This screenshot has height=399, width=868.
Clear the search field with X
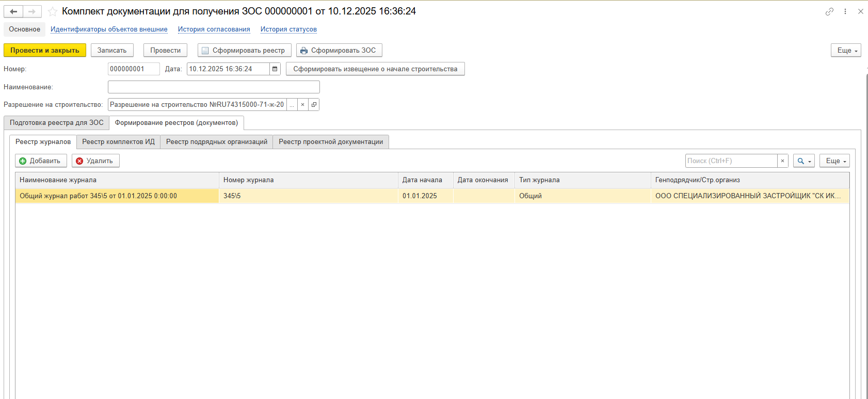782,161
